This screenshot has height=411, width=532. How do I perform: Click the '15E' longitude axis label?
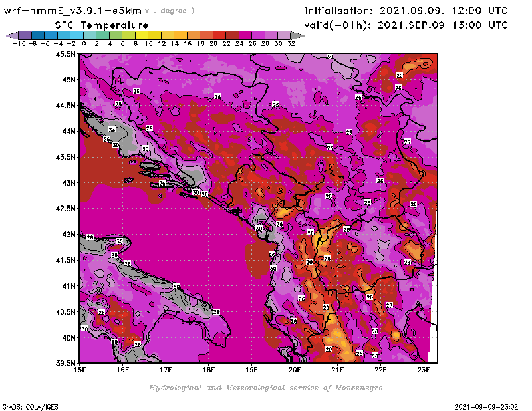coord(80,370)
